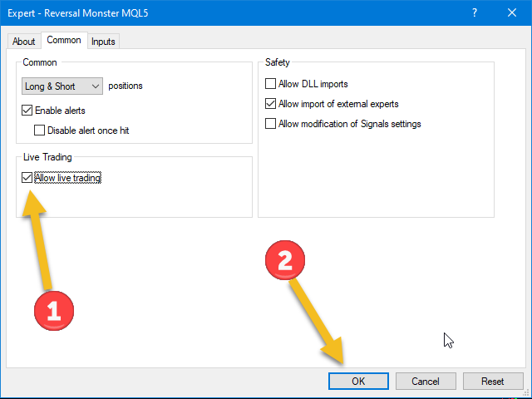
Task: Uncheck Allow live trading
Action: point(27,177)
